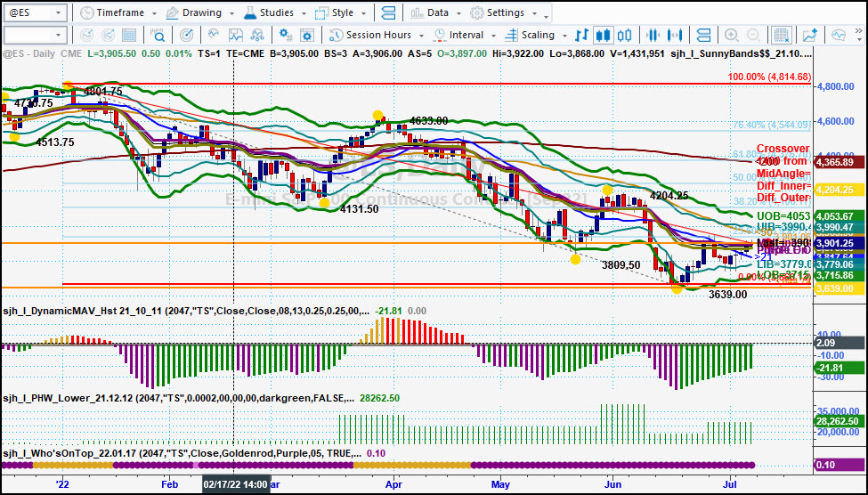Click the 4633.00 swing high label

click(x=429, y=121)
